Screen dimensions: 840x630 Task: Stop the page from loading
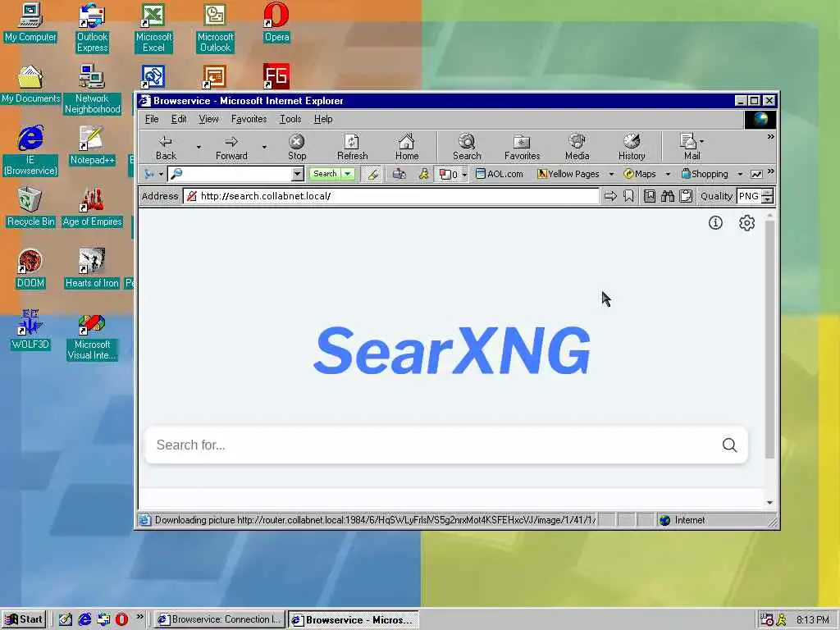[297, 147]
